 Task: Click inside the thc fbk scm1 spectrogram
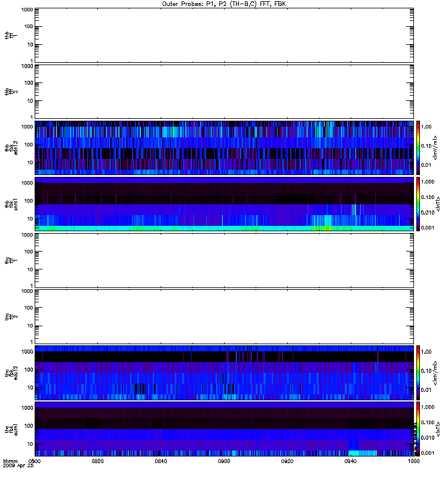(x=224, y=429)
